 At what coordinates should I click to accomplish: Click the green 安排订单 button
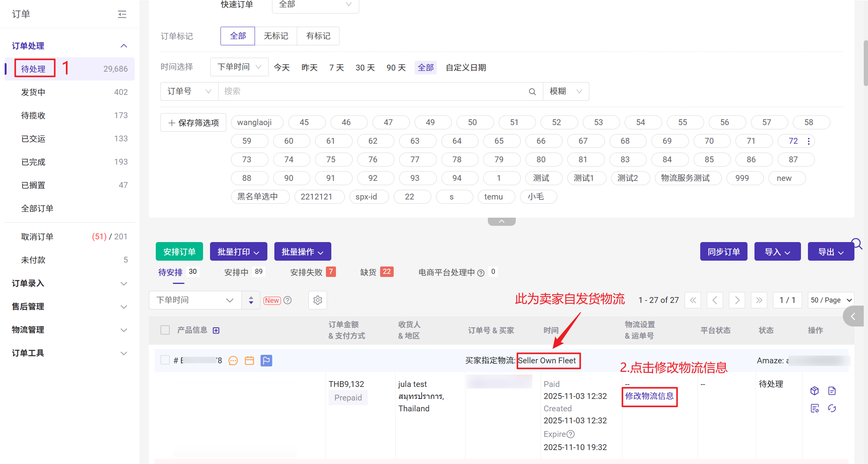[x=179, y=252]
